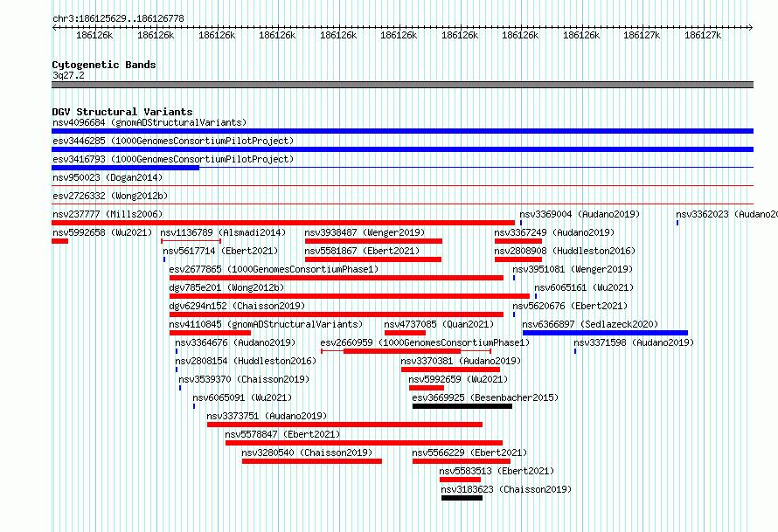Click nsv5992658 (Wu2021) label

coord(102,232)
